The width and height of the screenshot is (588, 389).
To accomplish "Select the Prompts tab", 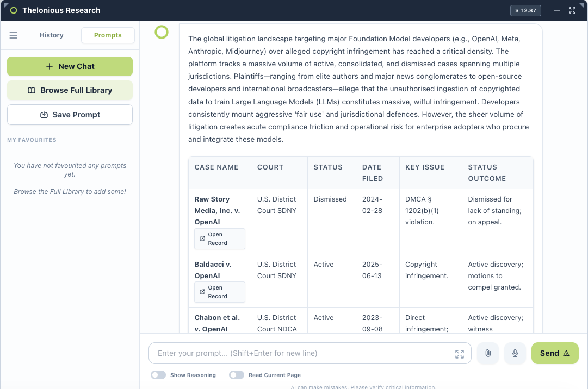I will 108,35.
